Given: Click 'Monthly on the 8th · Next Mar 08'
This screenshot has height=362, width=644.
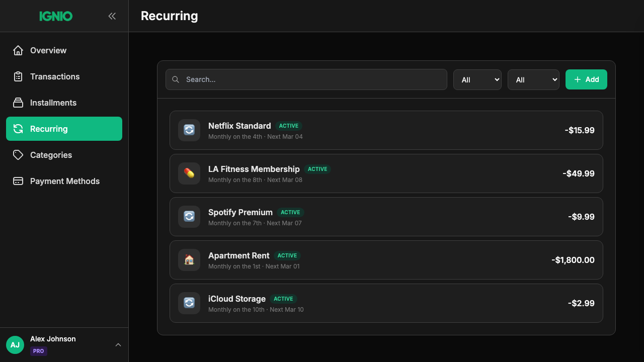Looking at the screenshot, I should coord(255,180).
